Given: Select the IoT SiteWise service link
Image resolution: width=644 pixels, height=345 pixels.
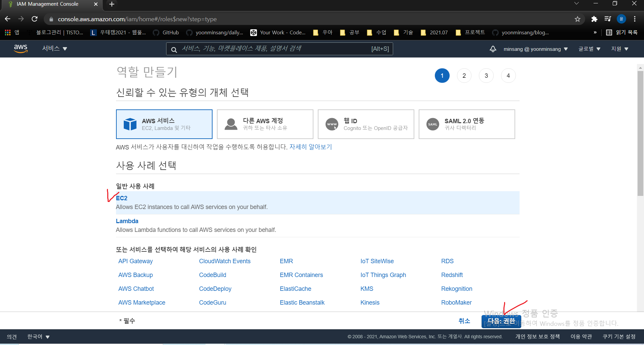Looking at the screenshot, I should (x=377, y=261).
